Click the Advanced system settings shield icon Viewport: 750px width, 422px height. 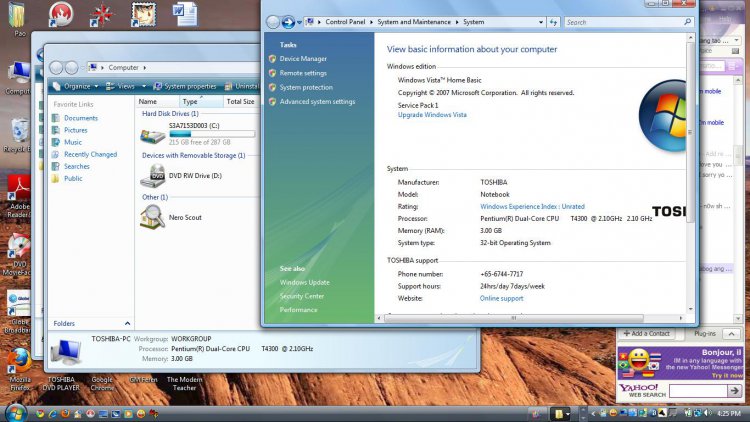point(272,101)
